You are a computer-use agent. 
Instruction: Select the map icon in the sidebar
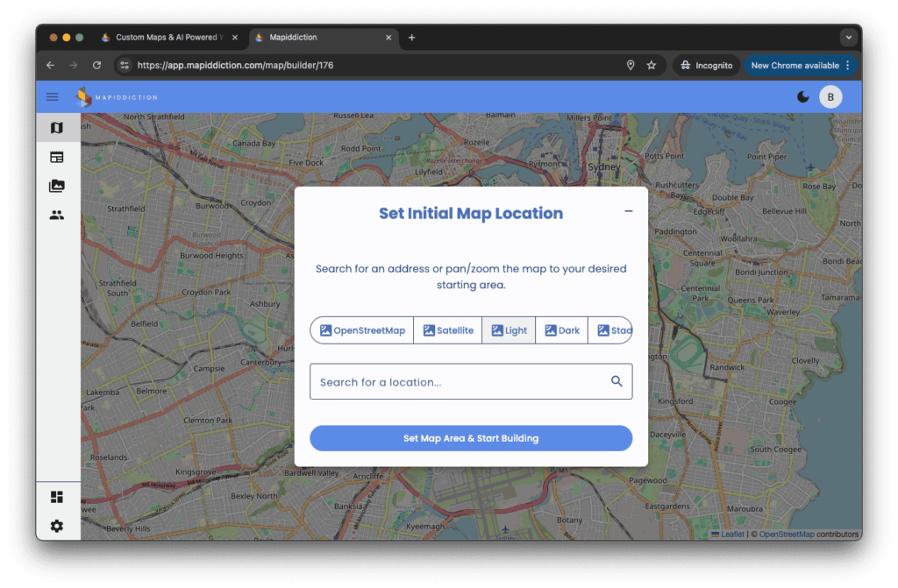(x=57, y=128)
